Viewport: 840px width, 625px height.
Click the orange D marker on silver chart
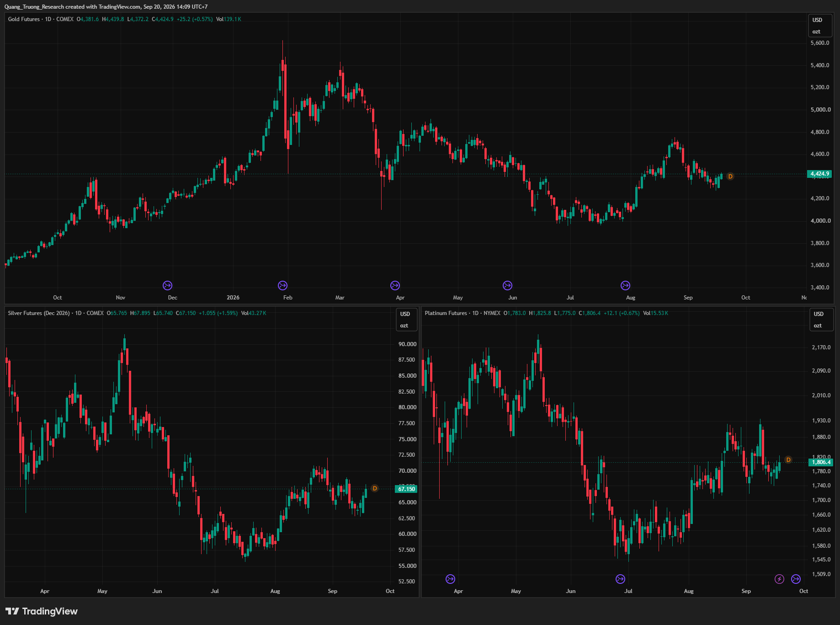[375, 488]
